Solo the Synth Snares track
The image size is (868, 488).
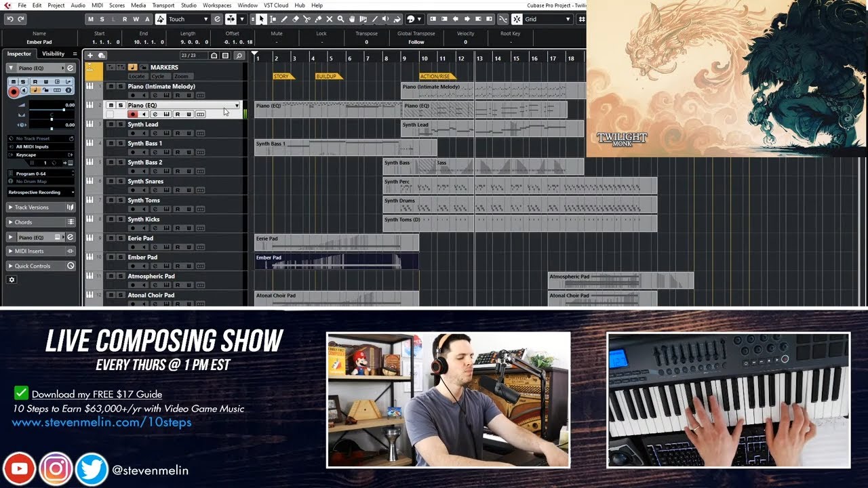tap(121, 181)
